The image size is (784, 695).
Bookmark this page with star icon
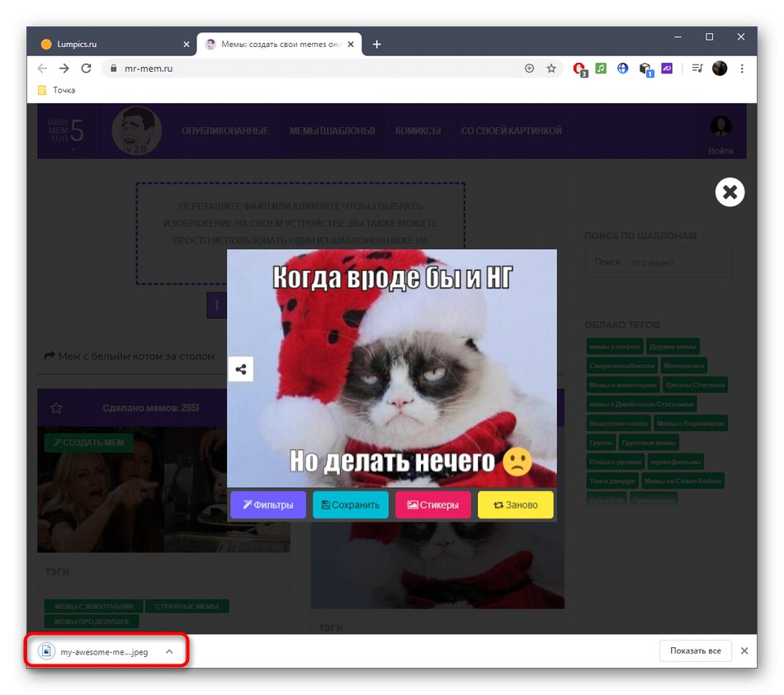[x=551, y=69]
